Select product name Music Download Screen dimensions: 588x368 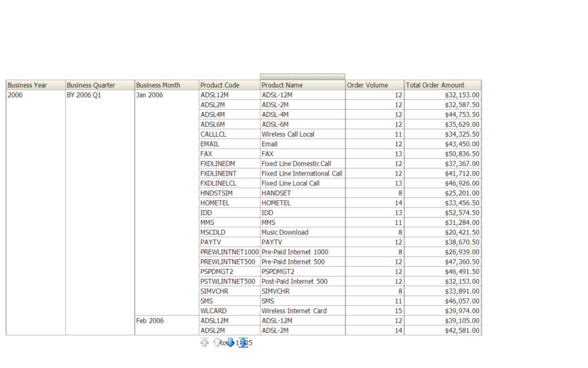click(285, 232)
